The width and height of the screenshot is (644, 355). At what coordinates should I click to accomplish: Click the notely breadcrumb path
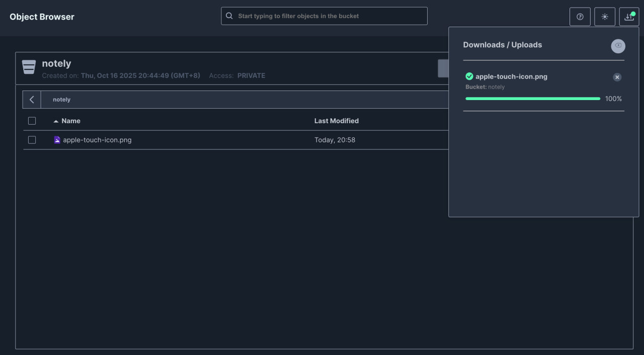61,100
